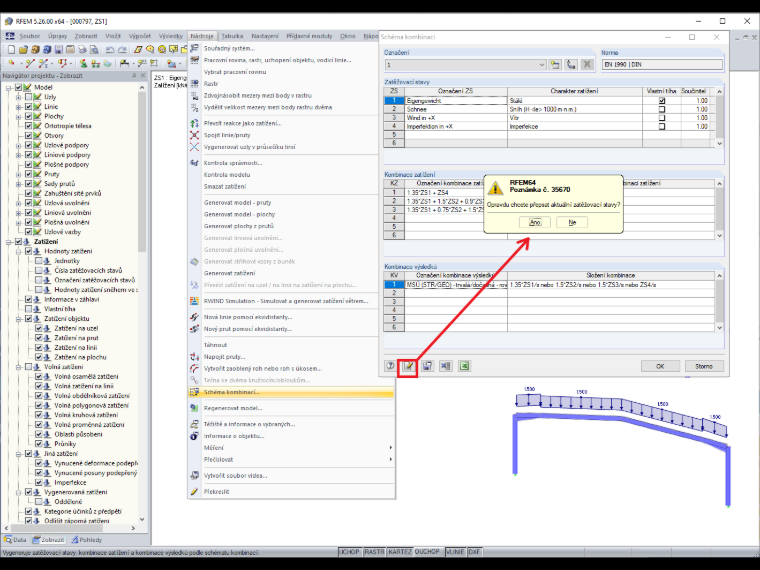Pin the Navigátor projektu panel
Image resolution: width=760 pixels, height=570 pixels.
pyautogui.click(x=134, y=76)
